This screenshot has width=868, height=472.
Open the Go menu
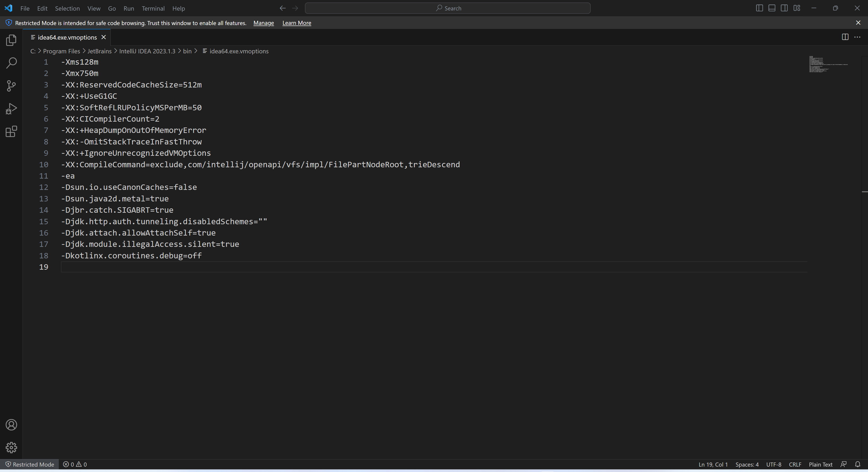coord(112,8)
